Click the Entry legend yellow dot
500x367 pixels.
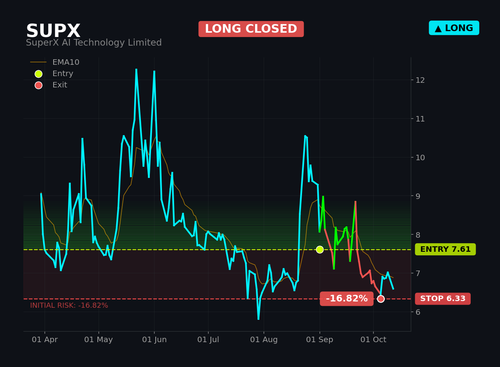click(38, 74)
